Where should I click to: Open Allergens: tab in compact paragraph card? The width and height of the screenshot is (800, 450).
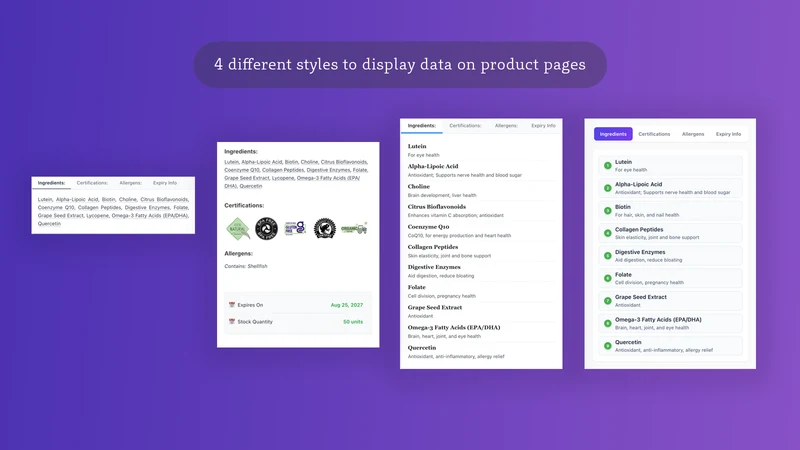click(131, 183)
